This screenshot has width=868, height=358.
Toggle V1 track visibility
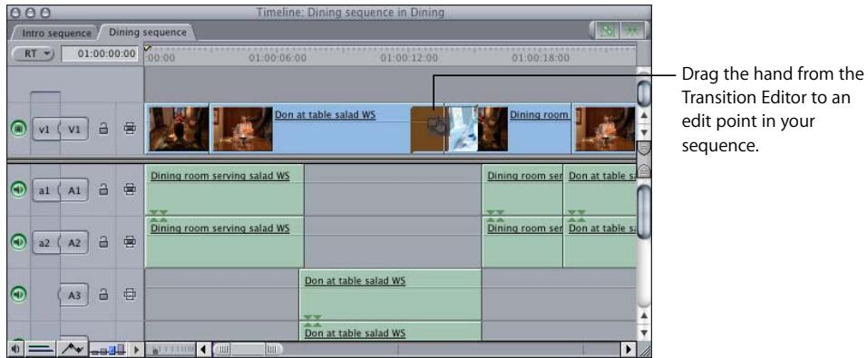[18, 129]
